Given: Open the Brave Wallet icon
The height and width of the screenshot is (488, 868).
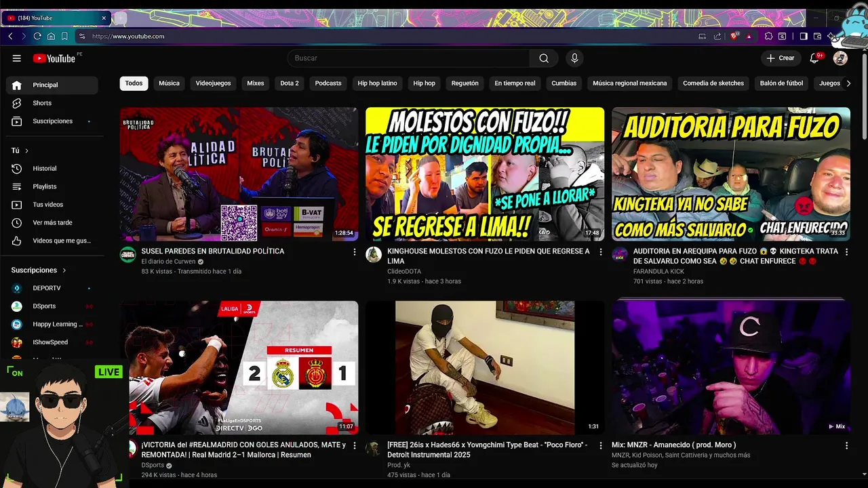Looking at the screenshot, I should (x=817, y=36).
